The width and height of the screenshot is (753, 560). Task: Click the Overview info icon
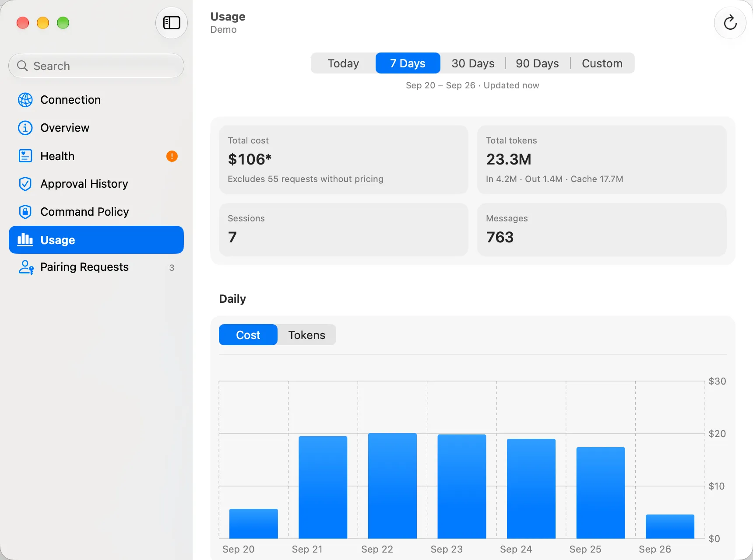(25, 128)
